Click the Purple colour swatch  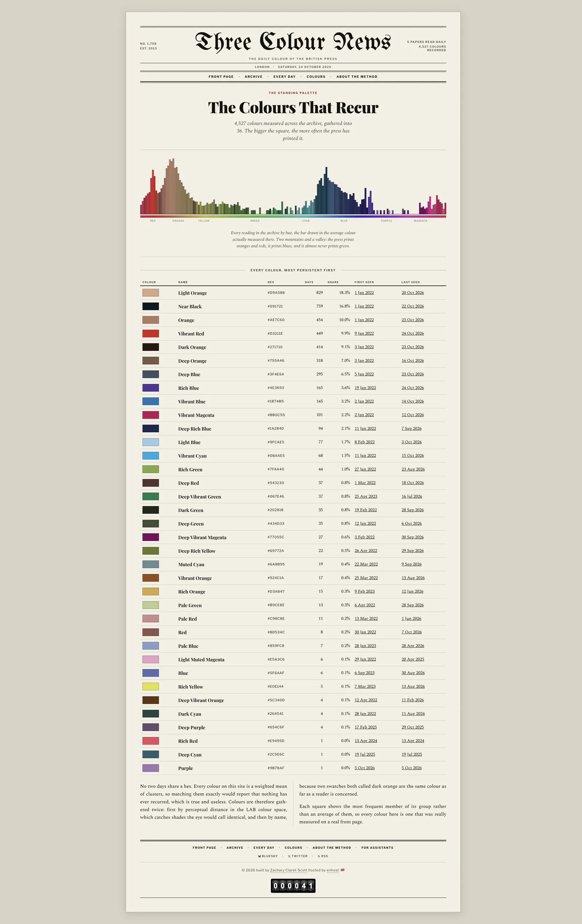pos(150,768)
